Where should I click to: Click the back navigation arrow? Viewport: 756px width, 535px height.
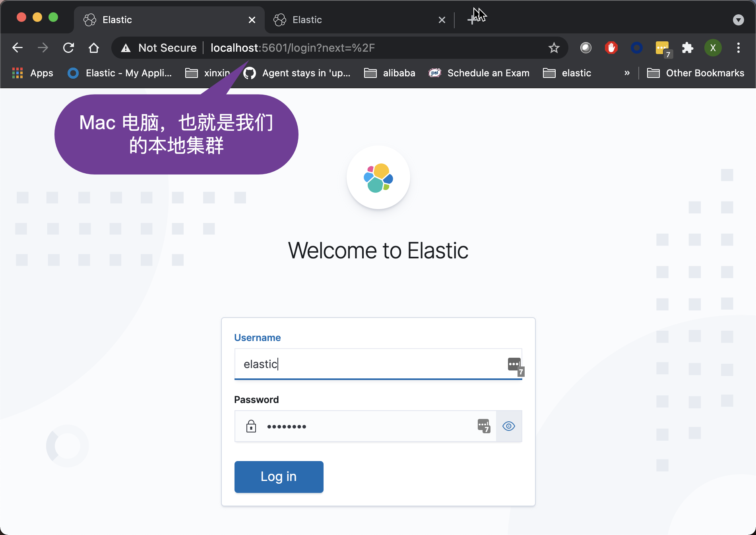(x=17, y=48)
